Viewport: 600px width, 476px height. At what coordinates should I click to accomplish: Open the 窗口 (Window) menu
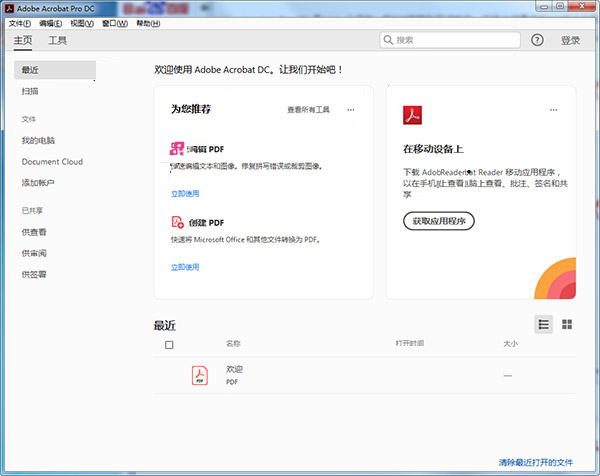115,24
